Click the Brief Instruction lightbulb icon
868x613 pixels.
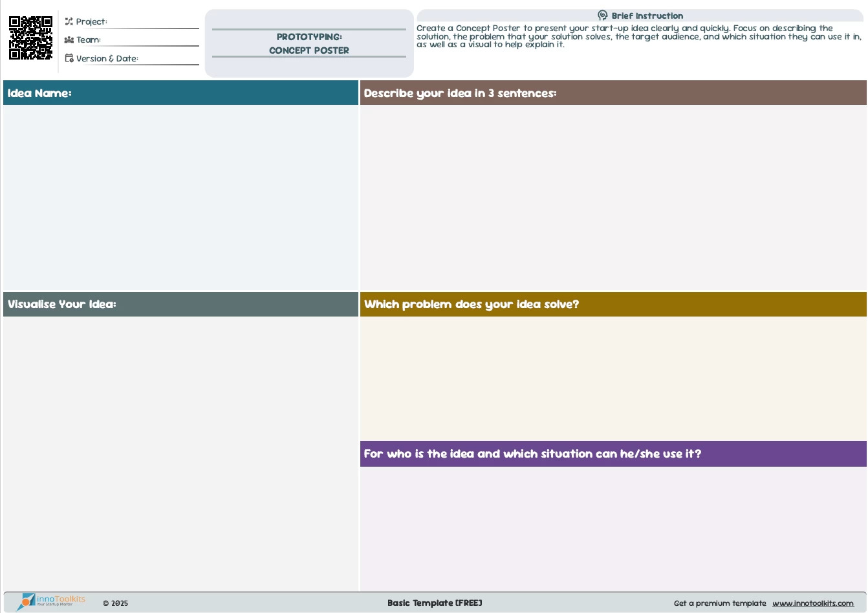602,16
